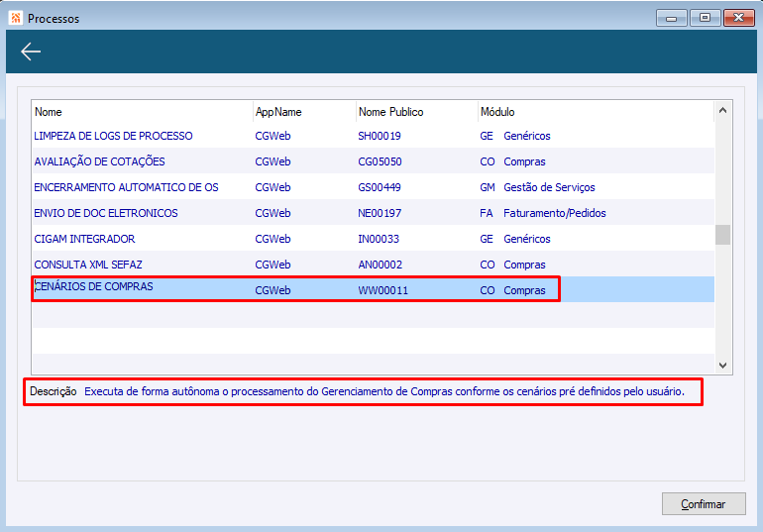Select AVALIAÇÃO DE COTAÇÕES row
Screen dimensions: 763x532
point(374,161)
